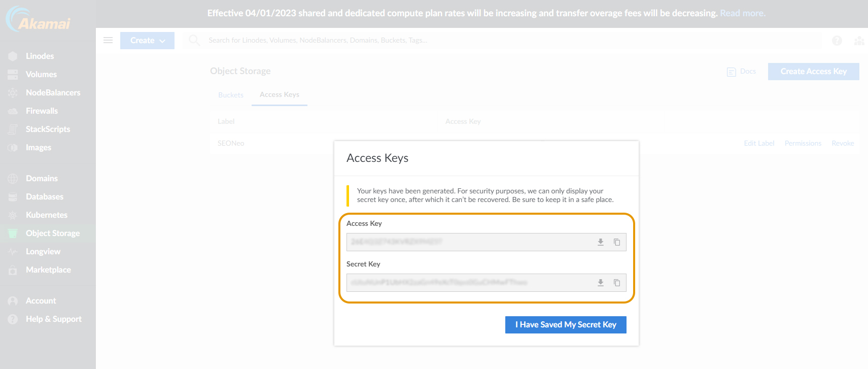
Task: Copy the Secret Key to clipboard
Action: coord(617,283)
